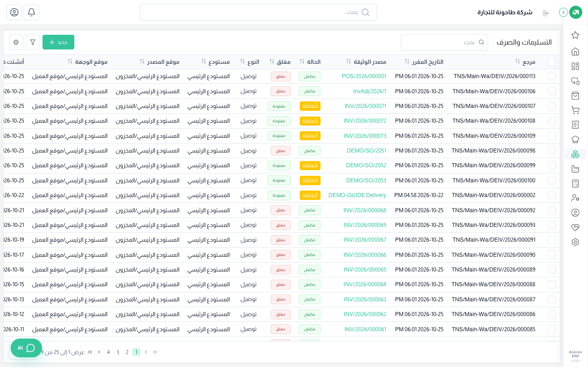Open the user settings icon in sidebar
Screen dimensions: 588x368
pyautogui.click(x=575, y=198)
